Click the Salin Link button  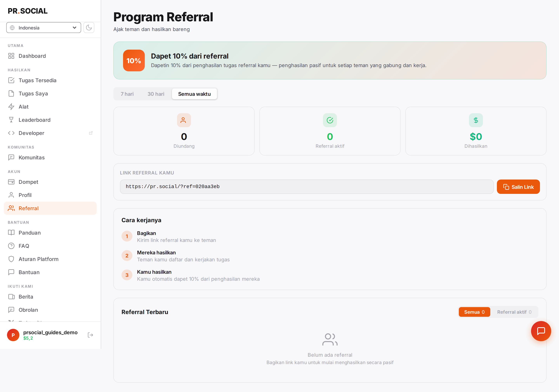click(x=518, y=187)
